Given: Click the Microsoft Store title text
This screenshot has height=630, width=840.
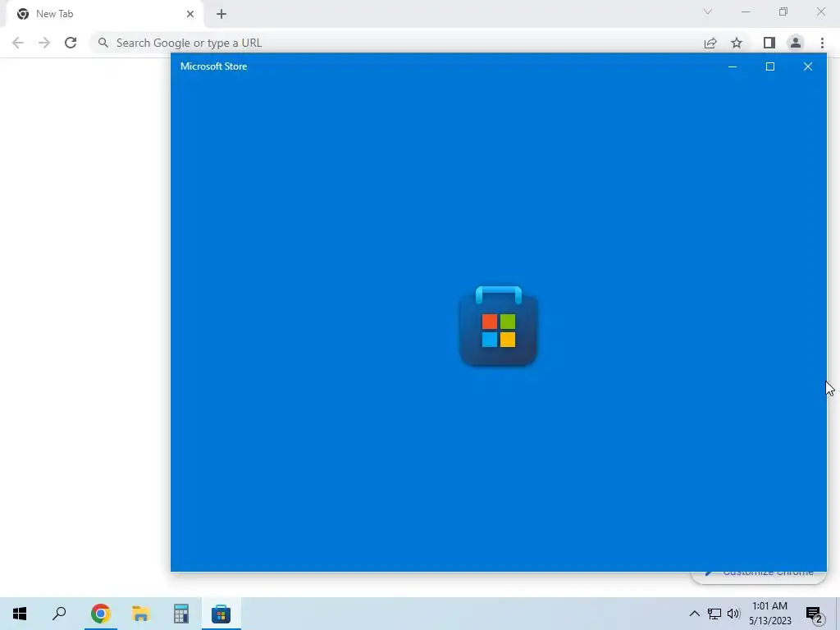Looking at the screenshot, I should [214, 66].
